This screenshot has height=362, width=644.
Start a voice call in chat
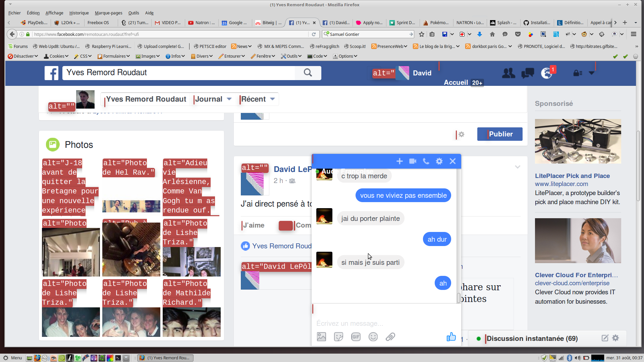426,161
